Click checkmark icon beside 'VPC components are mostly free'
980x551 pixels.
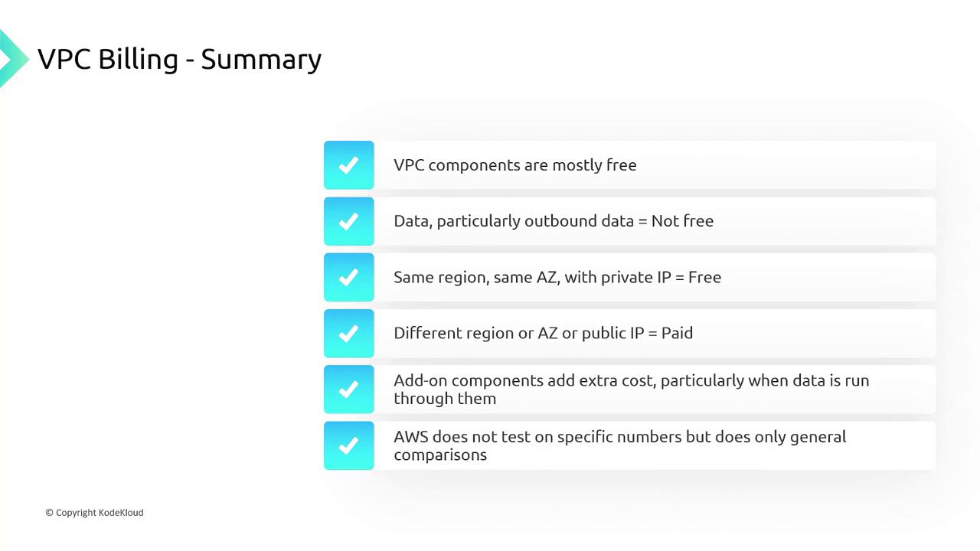click(348, 165)
